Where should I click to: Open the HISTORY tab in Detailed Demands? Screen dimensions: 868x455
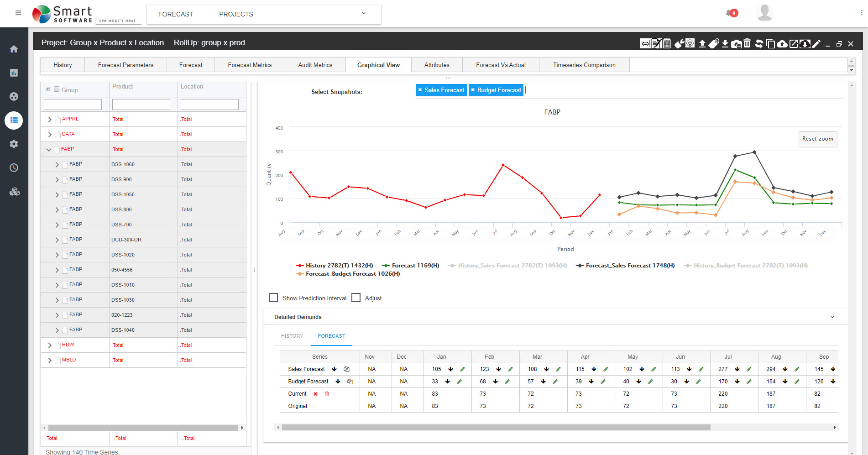click(292, 336)
